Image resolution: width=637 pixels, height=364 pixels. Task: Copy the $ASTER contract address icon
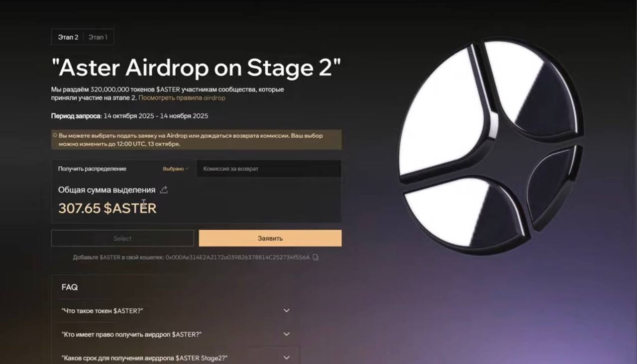point(316,257)
